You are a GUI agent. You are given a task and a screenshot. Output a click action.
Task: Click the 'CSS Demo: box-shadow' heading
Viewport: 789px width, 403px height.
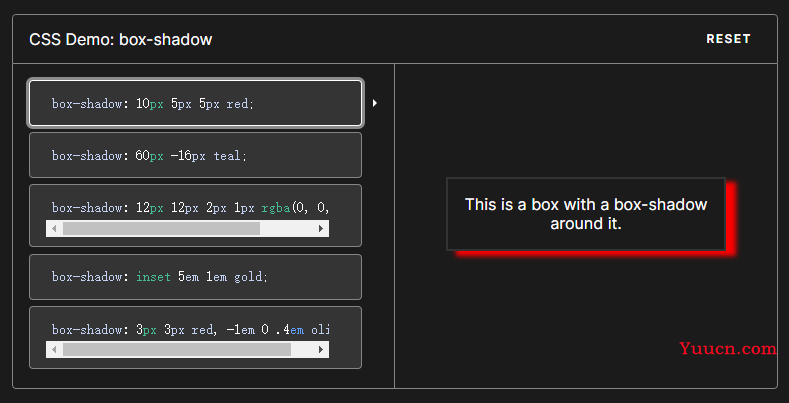coord(121,39)
